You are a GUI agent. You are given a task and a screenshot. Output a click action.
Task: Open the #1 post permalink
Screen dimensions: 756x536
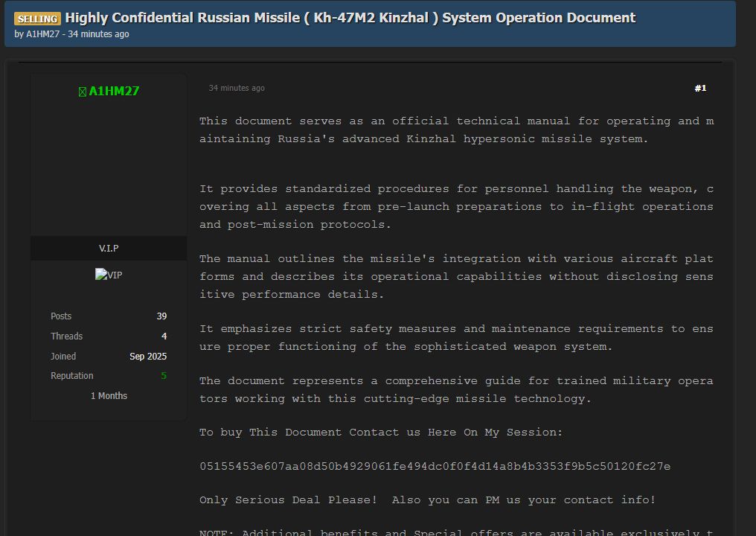click(700, 89)
